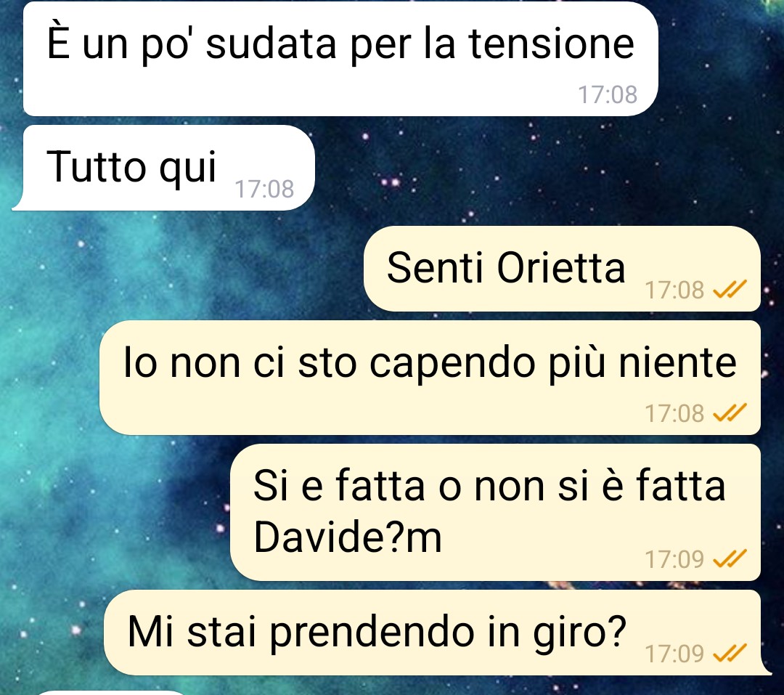Tap 17:08 timestamp on the "tensione" message
This screenshot has height=695, width=784.
point(608,94)
